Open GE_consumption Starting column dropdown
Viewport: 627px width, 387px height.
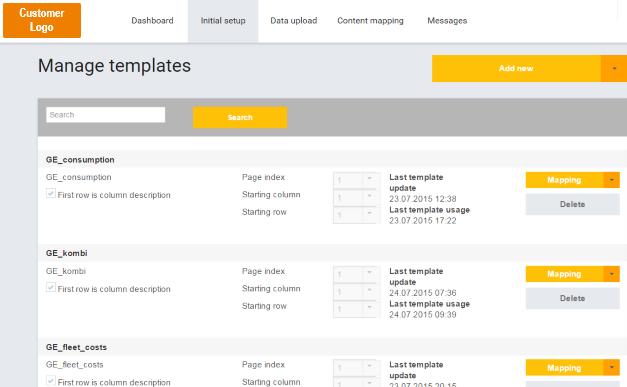[354, 197]
